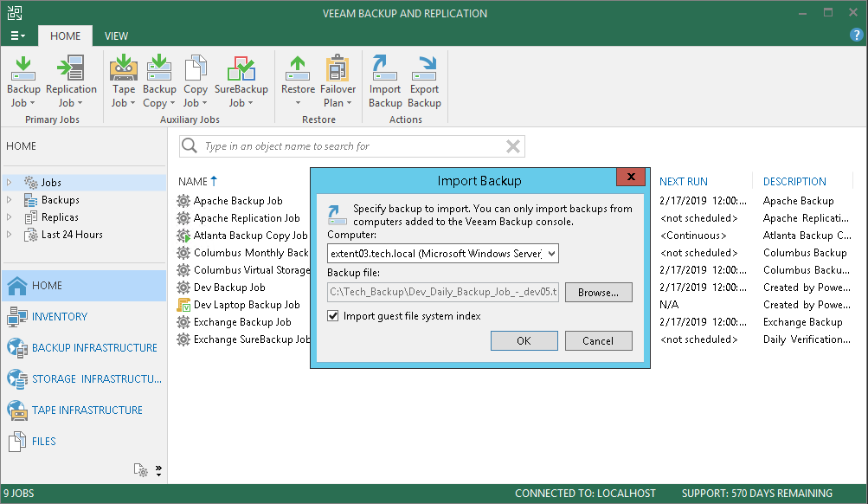Click Cancel in Import Backup dialog

point(598,340)
